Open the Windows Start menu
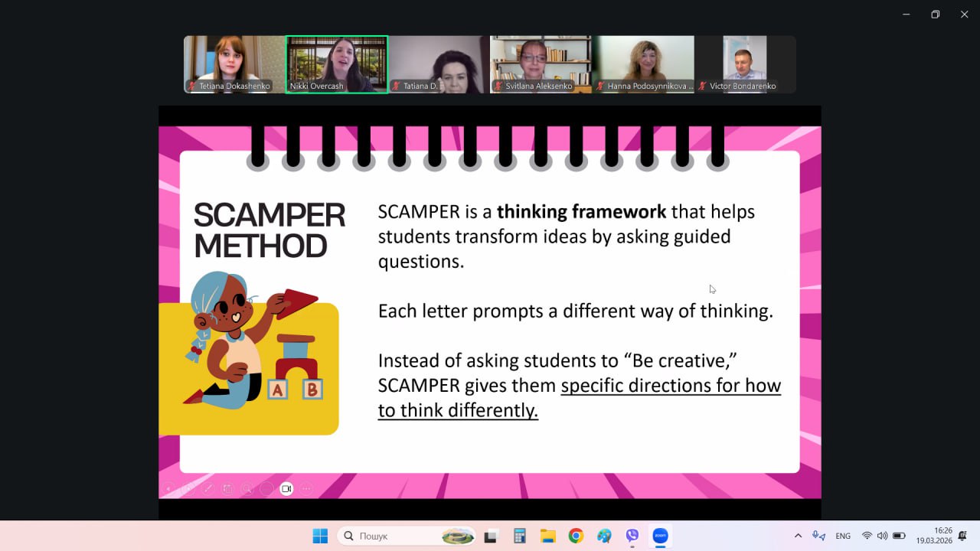The image size is (980, 551). point(320,536)
